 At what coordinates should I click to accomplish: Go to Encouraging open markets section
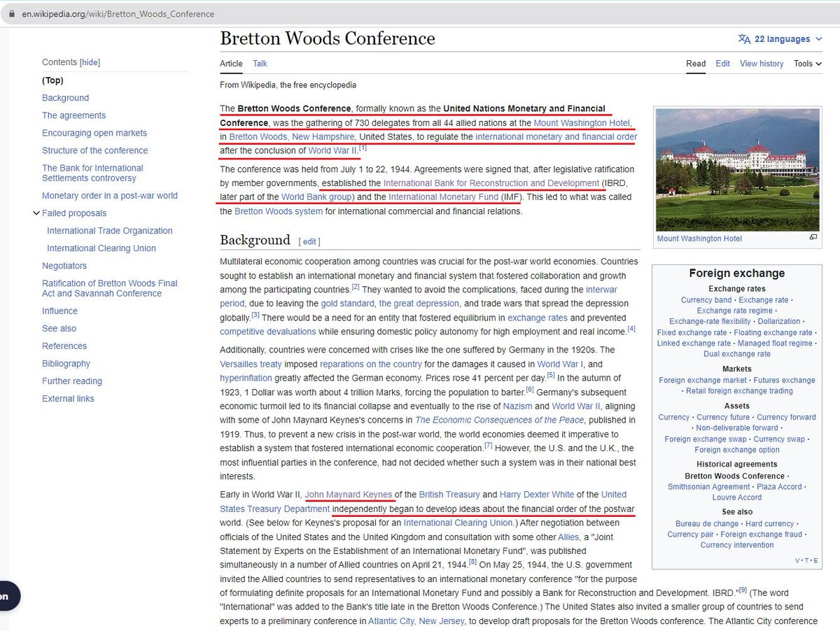tap(94, 133)
